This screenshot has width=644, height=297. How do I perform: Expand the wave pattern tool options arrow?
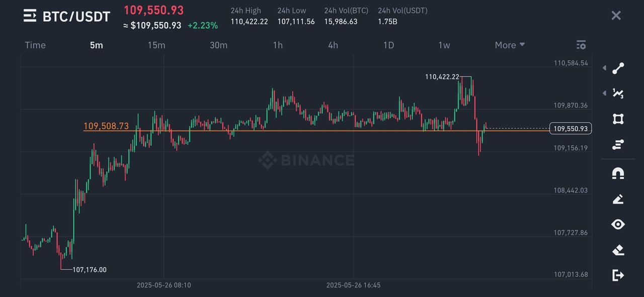[x=604, y=93]
